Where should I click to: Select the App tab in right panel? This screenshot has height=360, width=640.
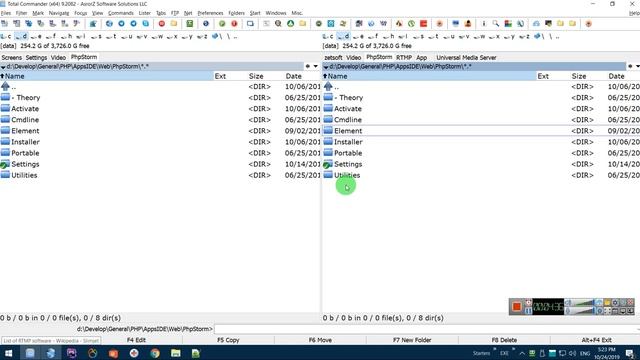coord(422,58)
